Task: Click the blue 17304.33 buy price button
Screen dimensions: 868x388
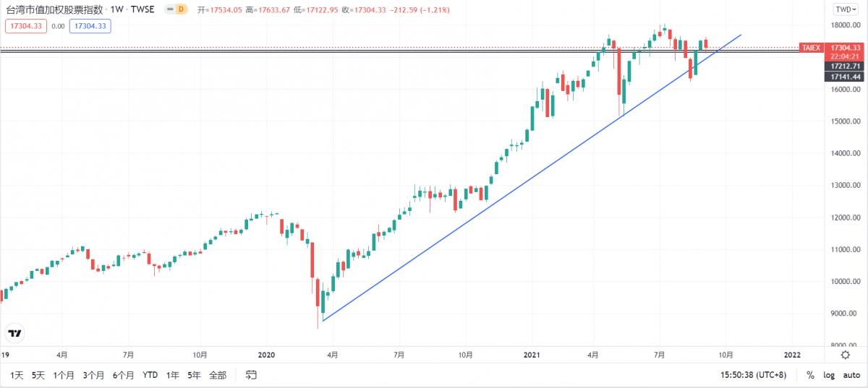Action: [90, 26]
